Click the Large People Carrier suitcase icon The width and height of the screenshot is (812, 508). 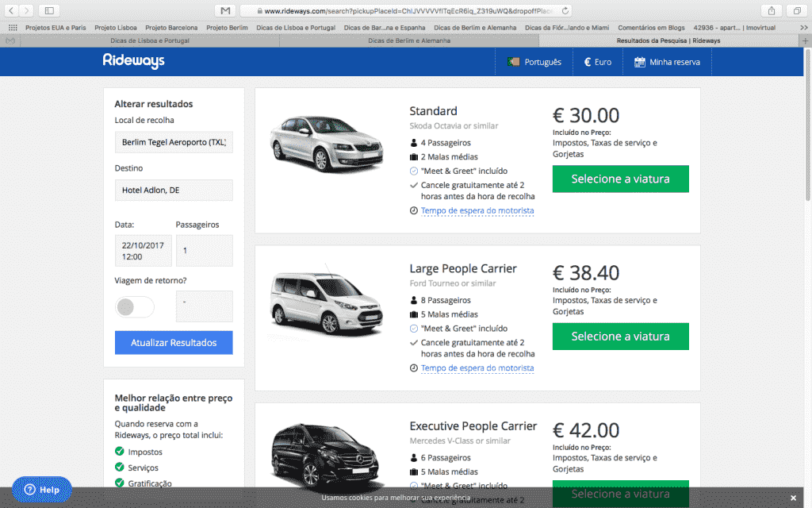[414, 314]
